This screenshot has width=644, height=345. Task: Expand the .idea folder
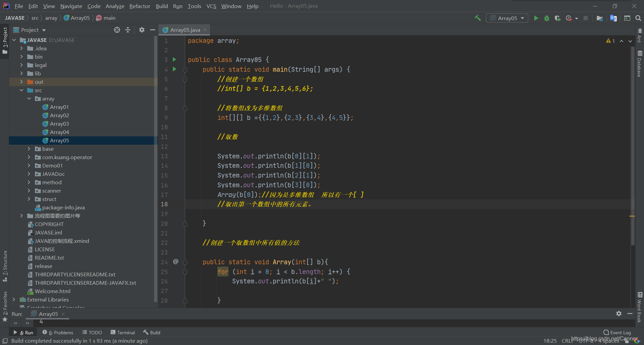(21, 48)
